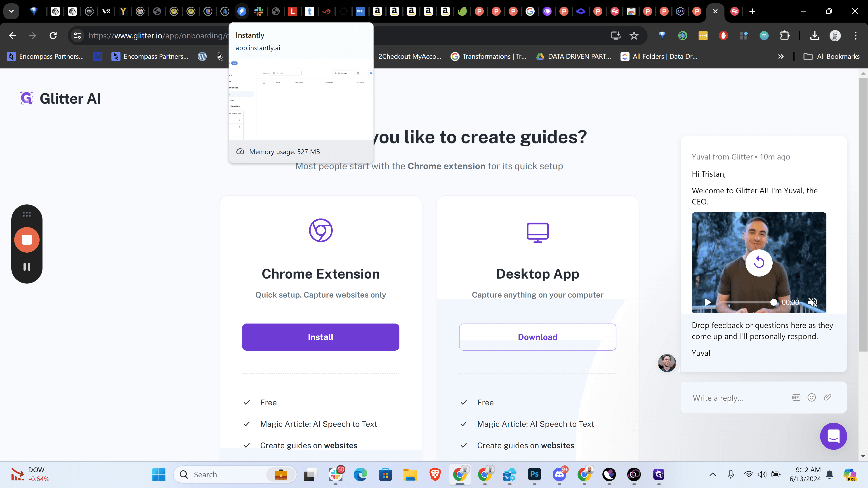868x488 pixels.
Task: Open the Windows Start menu
Action: pyautogui.click(x=159, y=474)
